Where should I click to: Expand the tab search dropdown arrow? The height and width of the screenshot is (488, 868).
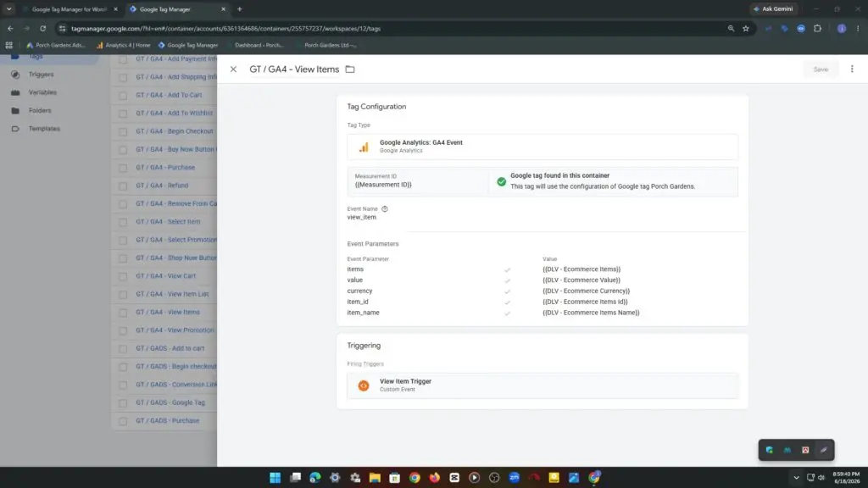[8, 9]
